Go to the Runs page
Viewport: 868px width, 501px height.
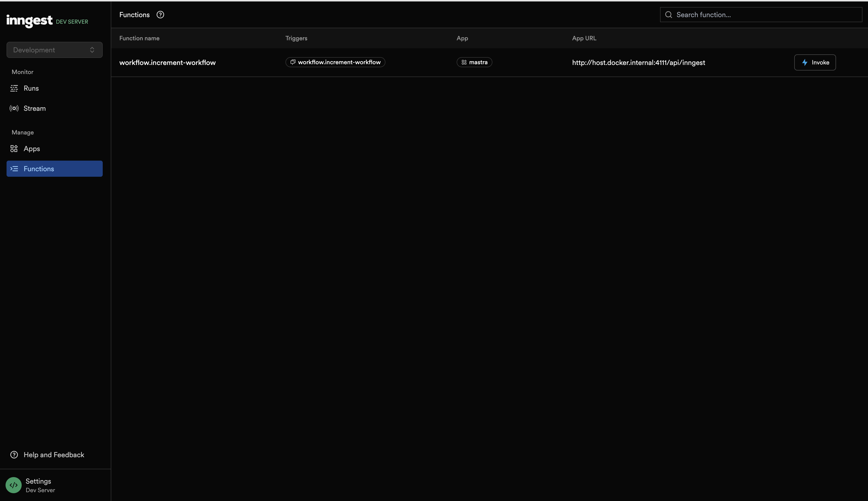(31, 88)
